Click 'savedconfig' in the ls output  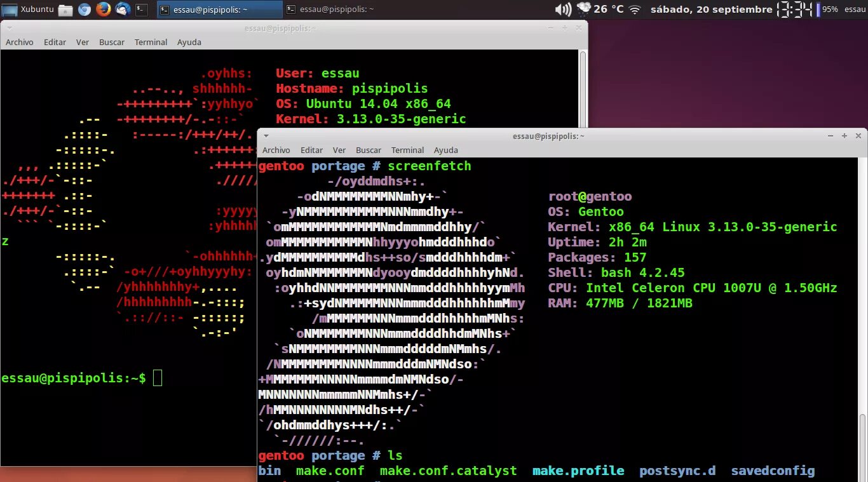773,471
